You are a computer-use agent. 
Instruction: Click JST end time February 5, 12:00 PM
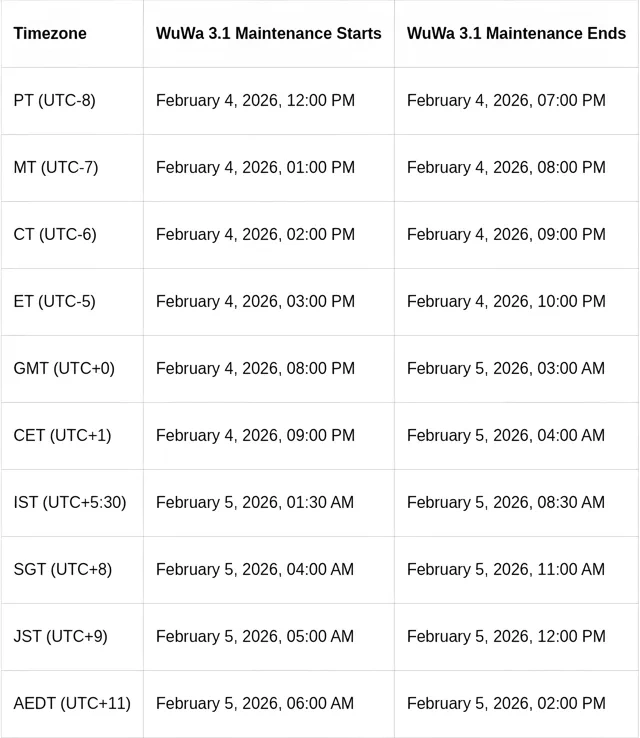[x=506, y=637]
